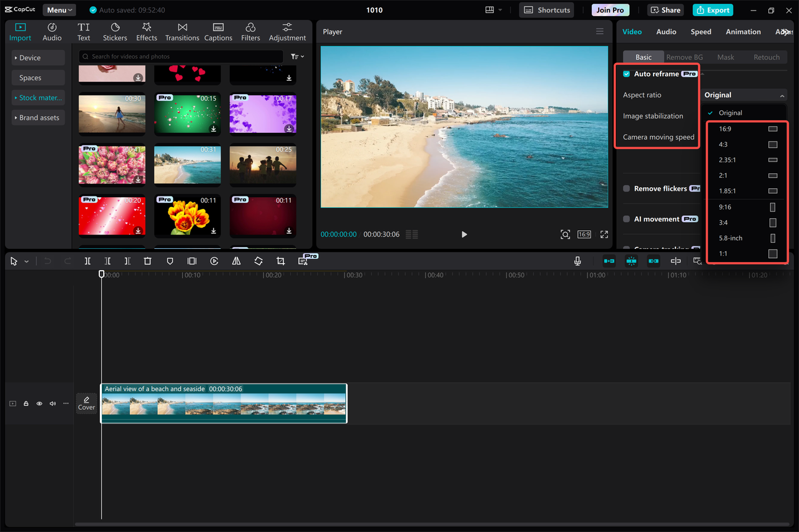The width and height of the screenshot is (799, 532).
Task: Click the fullscreen expand icon in the Player
Action: [x=604, y=235]
